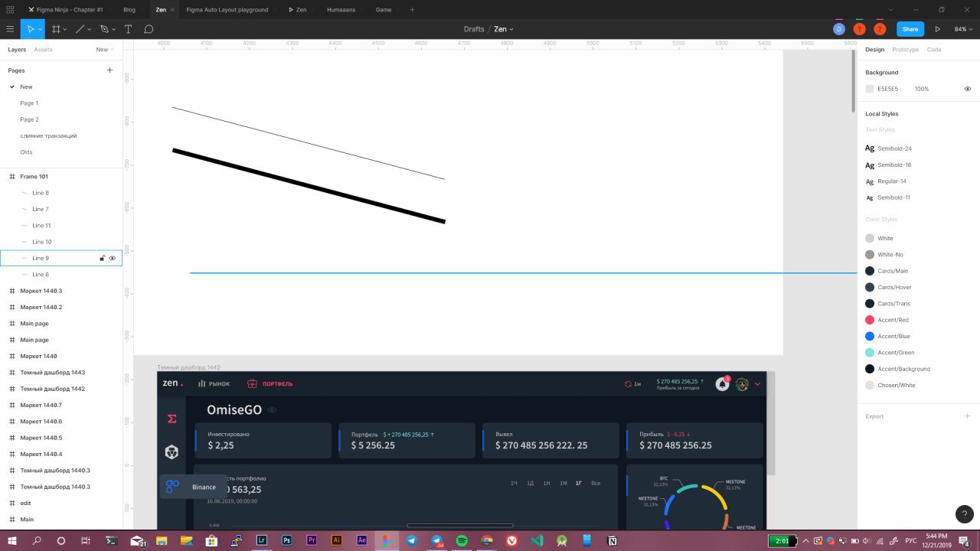The height and width of the screenshot is (551, 980).
Task: Open the Zen file name dropdown
Action: [511, 29]
